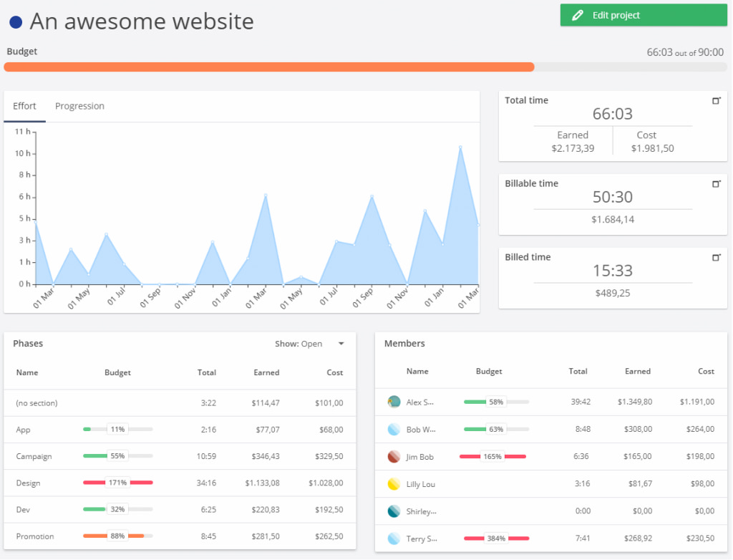733x560 pixels.
Task: Open Alex S.'s avatar in Members
Action: [393, 402]
